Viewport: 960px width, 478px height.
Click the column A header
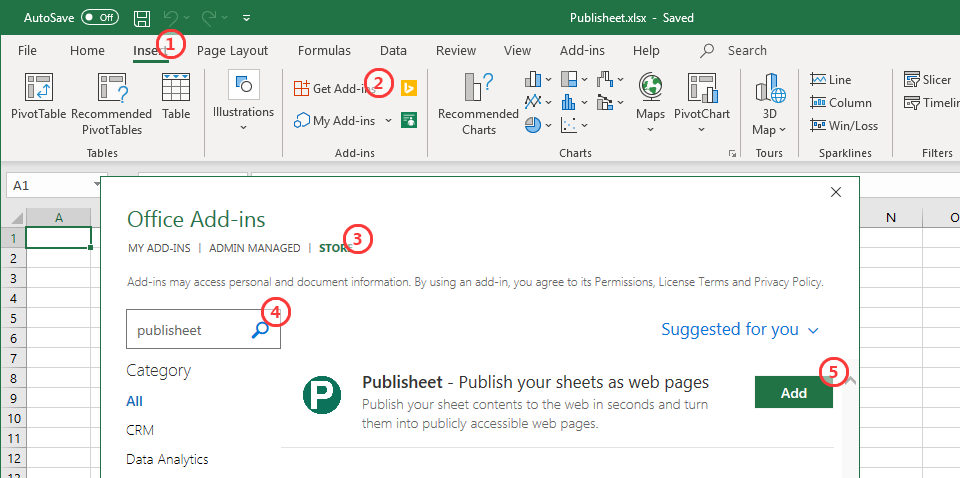coord(59,217)
